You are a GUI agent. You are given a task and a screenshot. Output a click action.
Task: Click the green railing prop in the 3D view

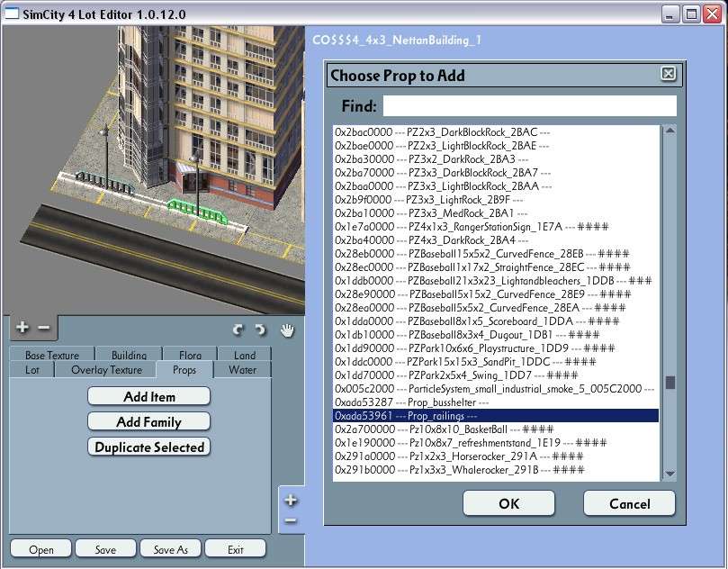[x=197, y=212]
